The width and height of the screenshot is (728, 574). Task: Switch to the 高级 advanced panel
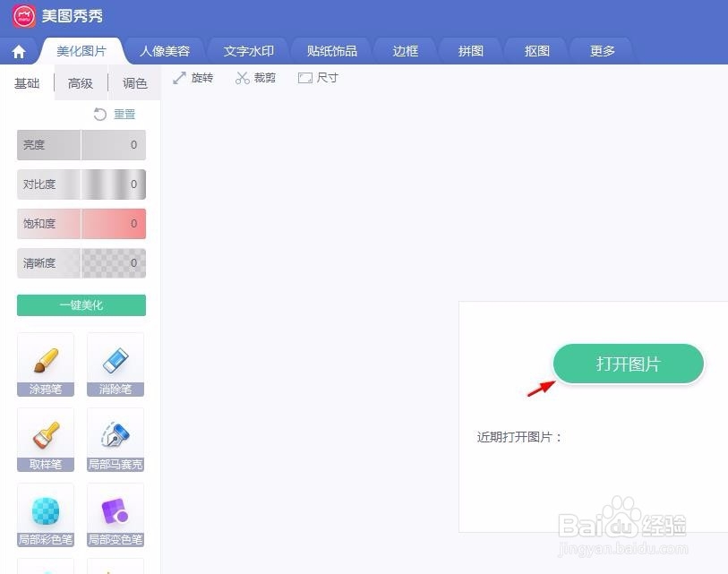pyautogui.click(x=80, y=82)
